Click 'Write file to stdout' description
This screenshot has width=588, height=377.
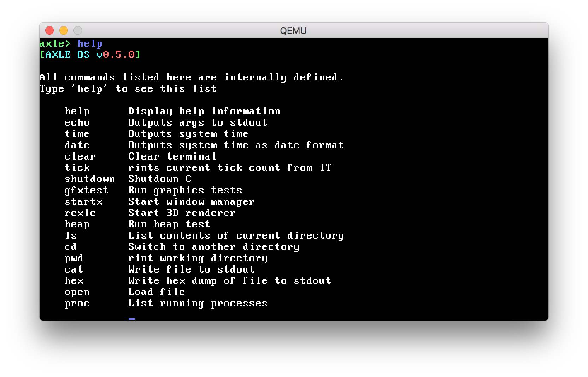(192, 269)
